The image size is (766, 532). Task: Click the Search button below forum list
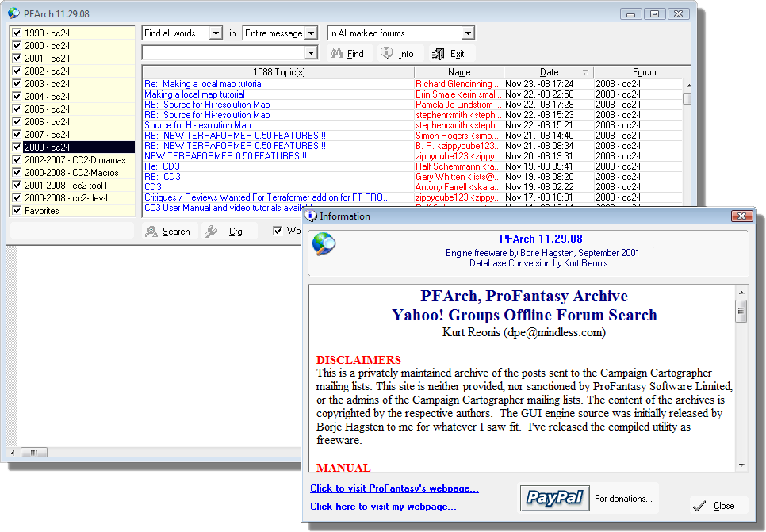pyautogui.click(x=169, y=232)
